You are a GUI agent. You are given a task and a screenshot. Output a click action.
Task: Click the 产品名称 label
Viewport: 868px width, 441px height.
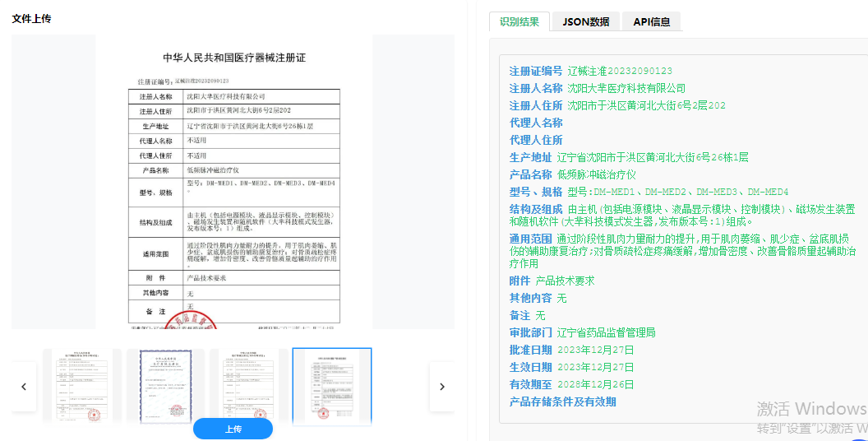pos(530,174)
